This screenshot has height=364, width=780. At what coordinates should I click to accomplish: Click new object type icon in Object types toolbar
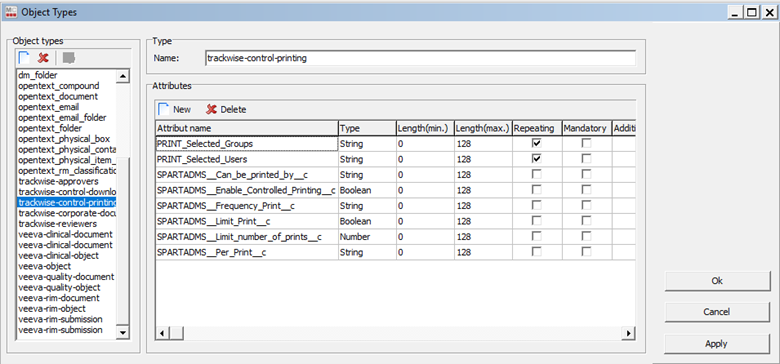[x=24, y=58]
